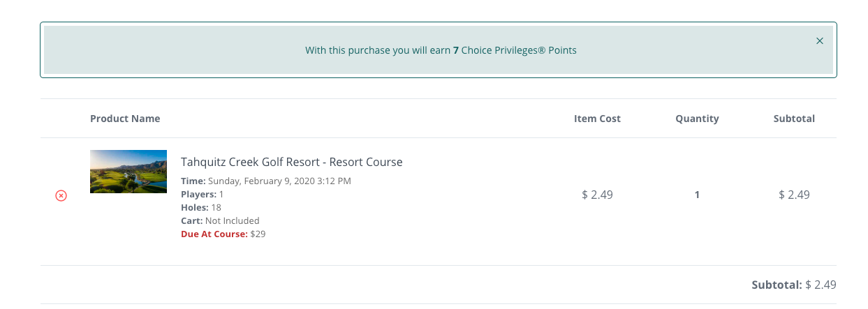The width and height of the screenshot is (868, 309).
Task: Click Tahquitz Creek Golf Resort title
Action: click(x=291, y=162)
